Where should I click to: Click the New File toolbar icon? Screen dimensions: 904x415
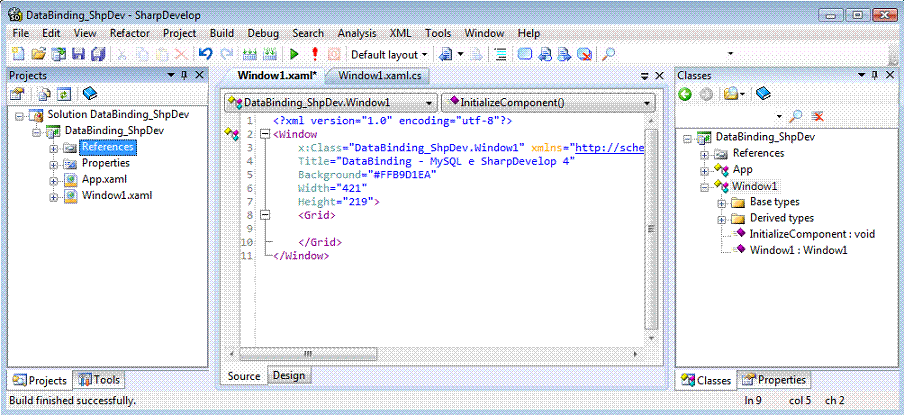pos(18,54)
